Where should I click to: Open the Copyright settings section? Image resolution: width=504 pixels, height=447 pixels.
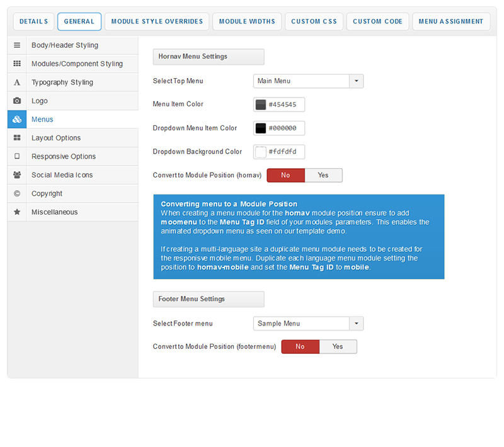click(47, 193)
